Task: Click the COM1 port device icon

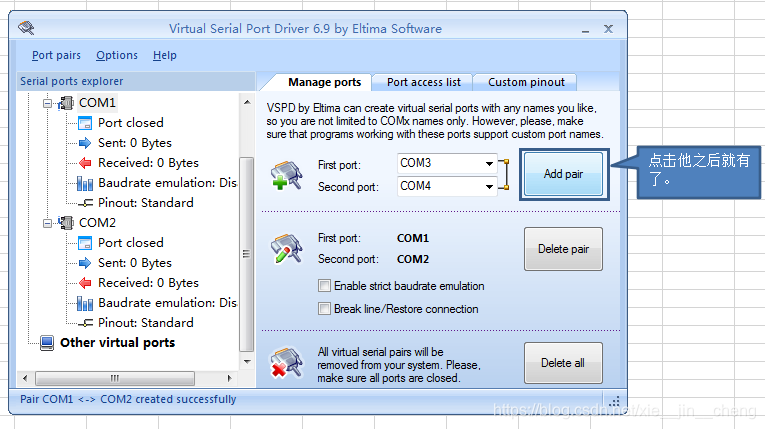Action: point(66,103)
